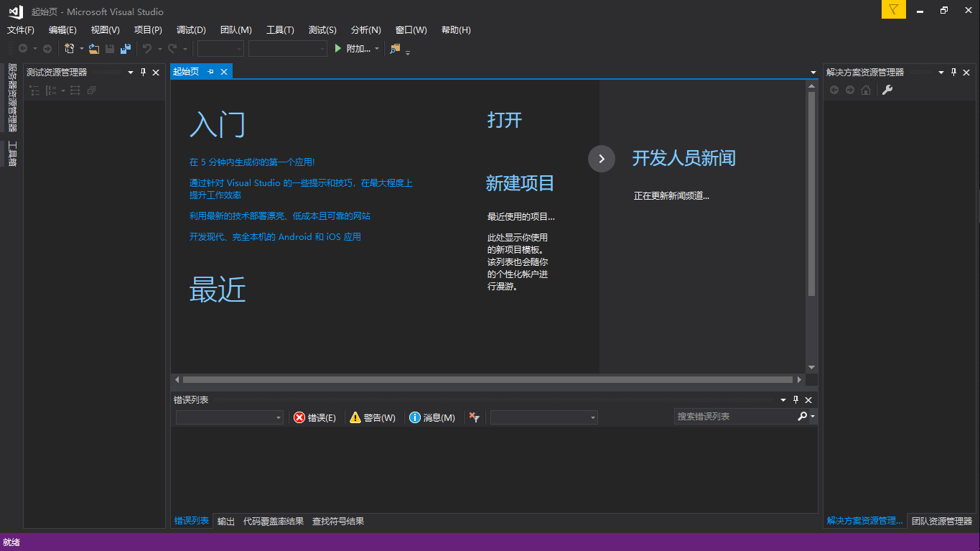
Task: Click the 搜索错误列表 search field
Action: point(736,416)
